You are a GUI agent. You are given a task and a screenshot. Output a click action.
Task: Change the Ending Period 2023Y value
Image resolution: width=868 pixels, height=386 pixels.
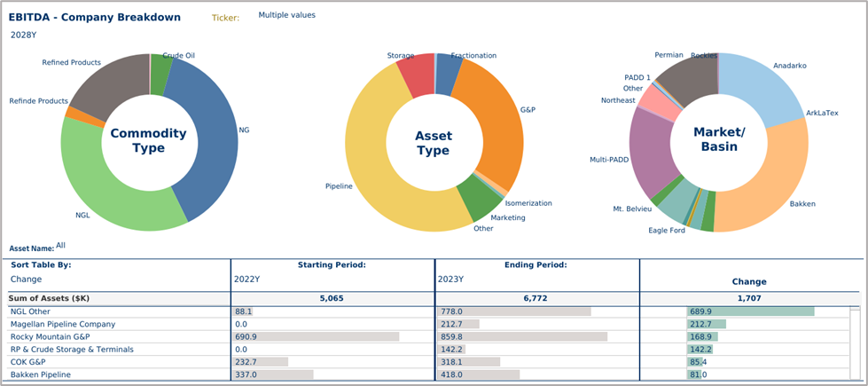click(450, 280)
